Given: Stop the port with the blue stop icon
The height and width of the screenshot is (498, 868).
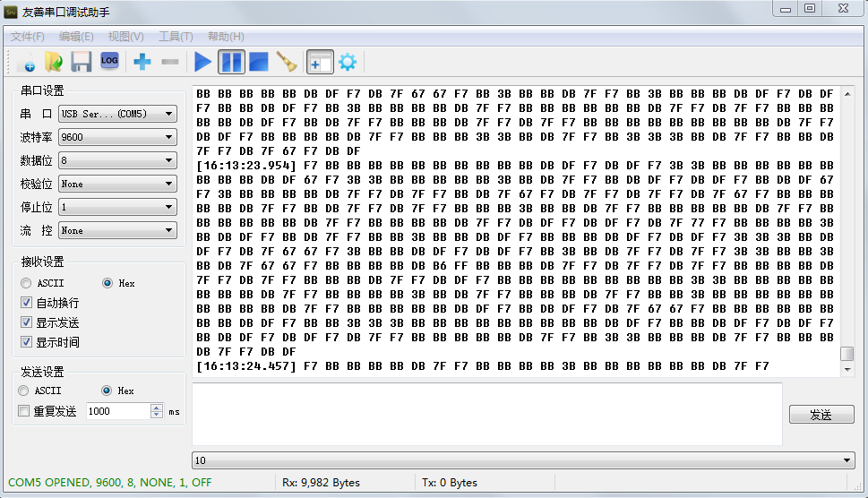Looking at the screenshot, I should tap(259, 62).
